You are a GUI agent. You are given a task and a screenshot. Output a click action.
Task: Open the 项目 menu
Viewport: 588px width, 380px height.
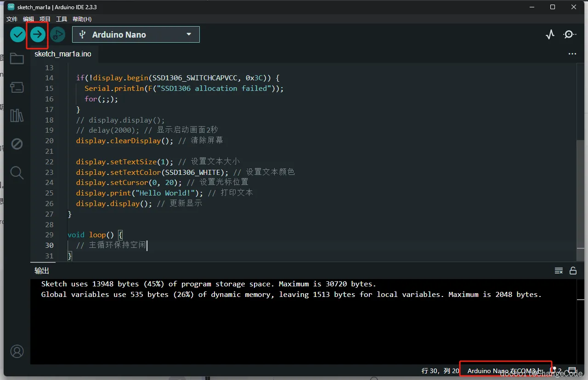click(45, 19)
